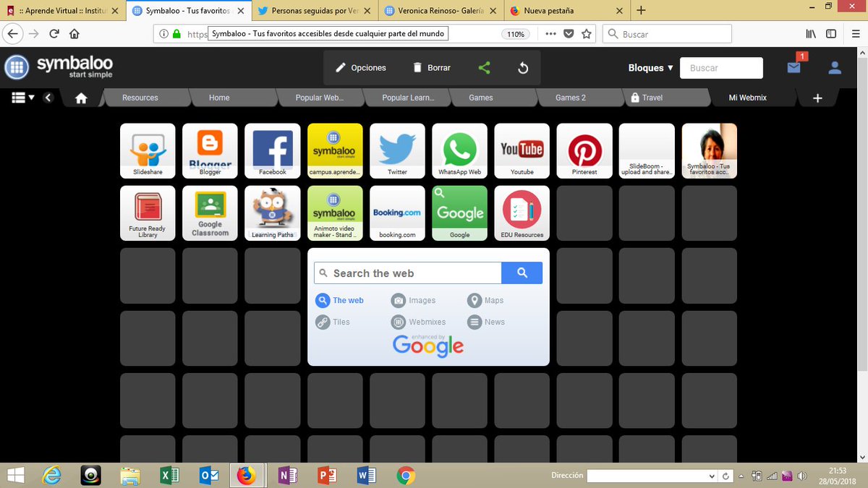Open the Symbaloo Tus favoritos photo tile
Screen dimensions: 868x488
pyautogui.click(x=709, y=150)
